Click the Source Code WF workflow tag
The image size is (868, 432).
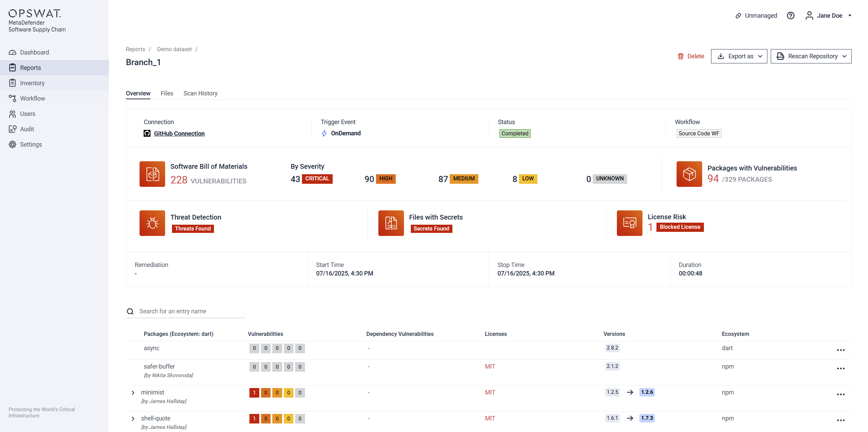point(699,134)
